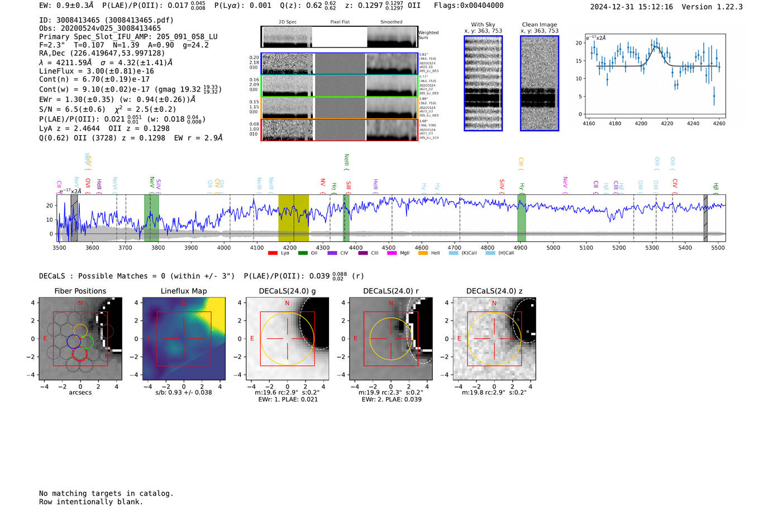Select the Weighted Sum 2D spectrum strip
Image resolution: width=782 pixels, height=532 pixels.
340,37
